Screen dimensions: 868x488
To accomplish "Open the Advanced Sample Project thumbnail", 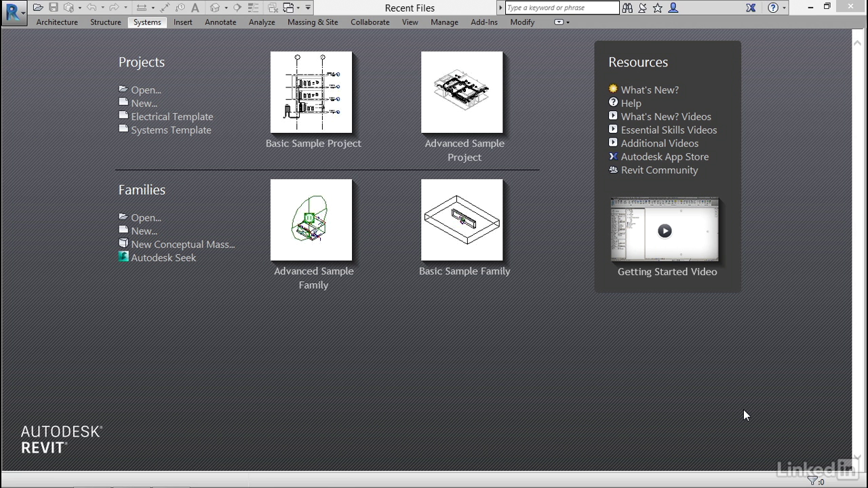I will (462, 92).
